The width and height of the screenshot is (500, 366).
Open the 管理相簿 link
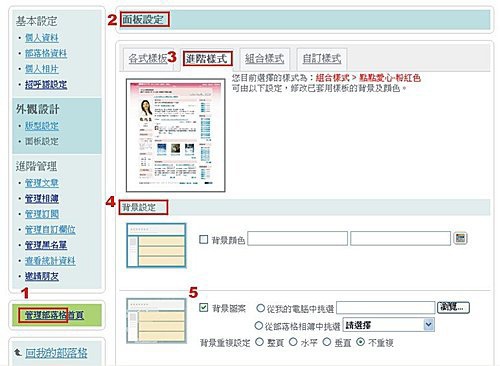click(x=42, y=199)
